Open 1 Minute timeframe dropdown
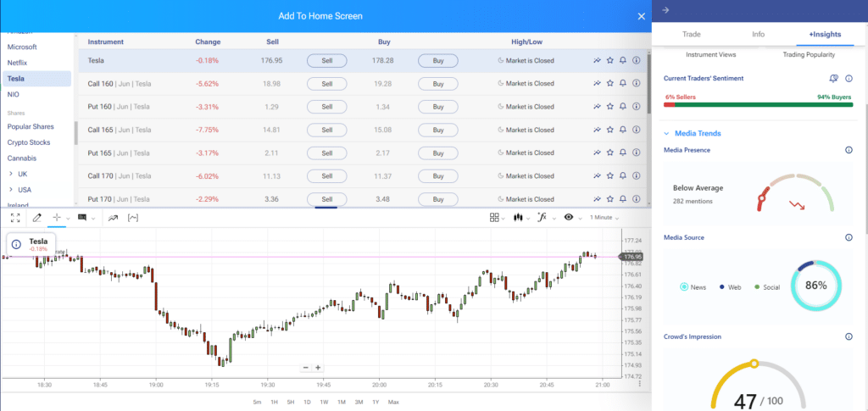868x411 pixels. point(604,218)
